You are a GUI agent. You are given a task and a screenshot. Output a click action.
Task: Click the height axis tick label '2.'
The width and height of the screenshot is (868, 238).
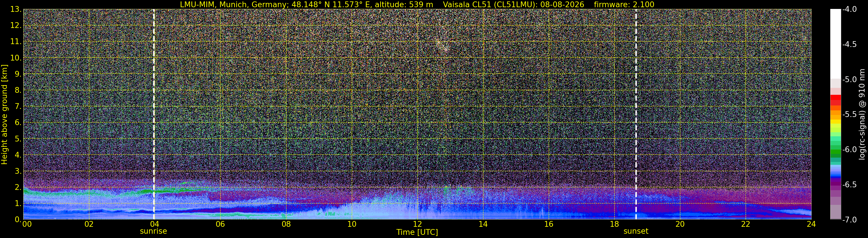(x=18, y=187)
